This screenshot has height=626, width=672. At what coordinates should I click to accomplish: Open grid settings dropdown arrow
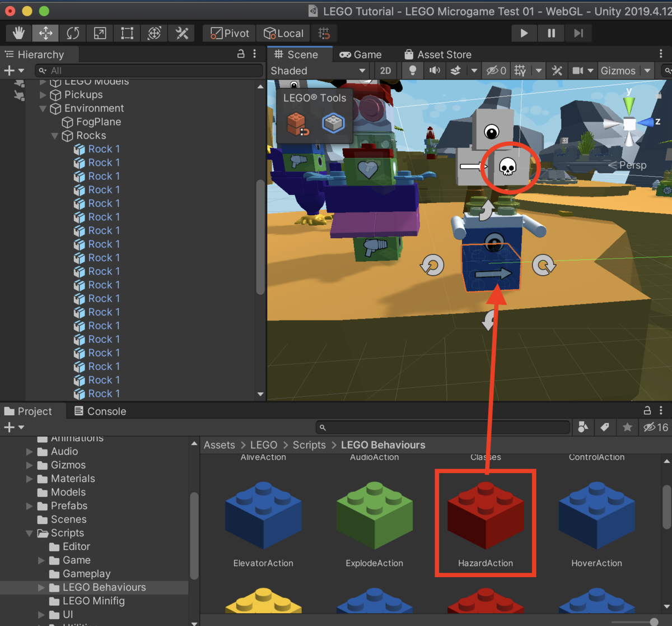pyautogui.click(x=539, y=71)
